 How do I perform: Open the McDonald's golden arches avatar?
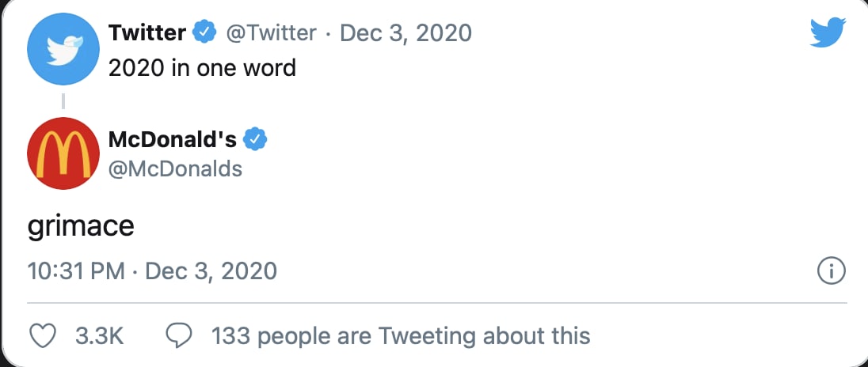pyautogui.click(x=63, y=153)
